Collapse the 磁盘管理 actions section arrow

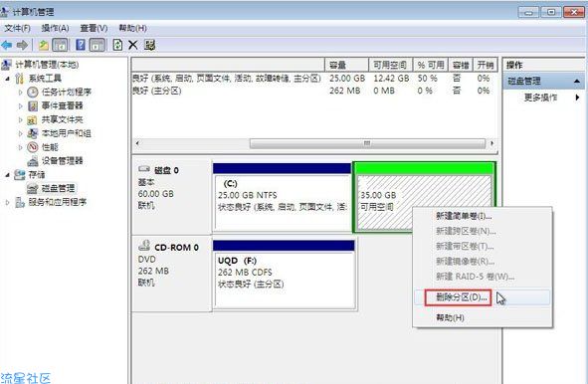tap(577, 81)
